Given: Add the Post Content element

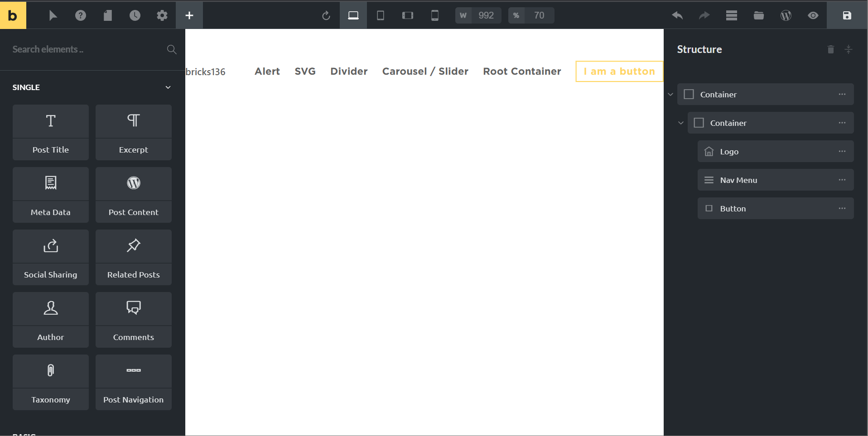Looking at the screenshot, I should 134,195.
